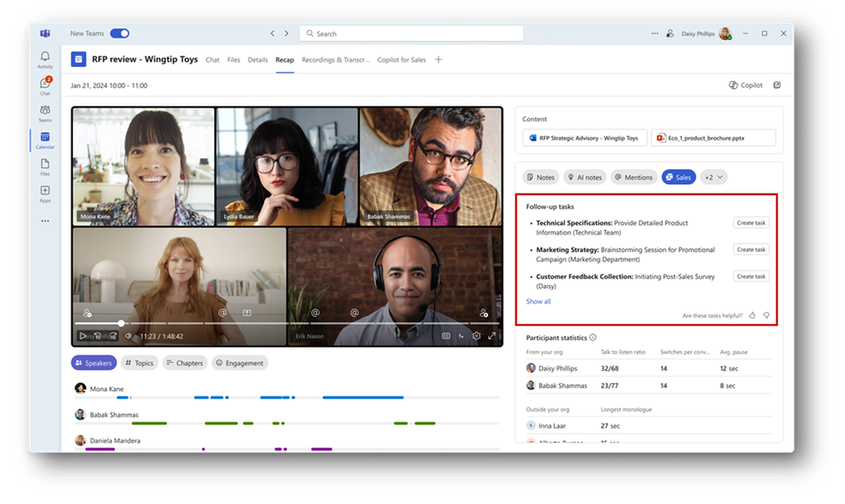Show more apps via sidebar ellipsis
The image size is (845, 504).
(x=46, y=221)
